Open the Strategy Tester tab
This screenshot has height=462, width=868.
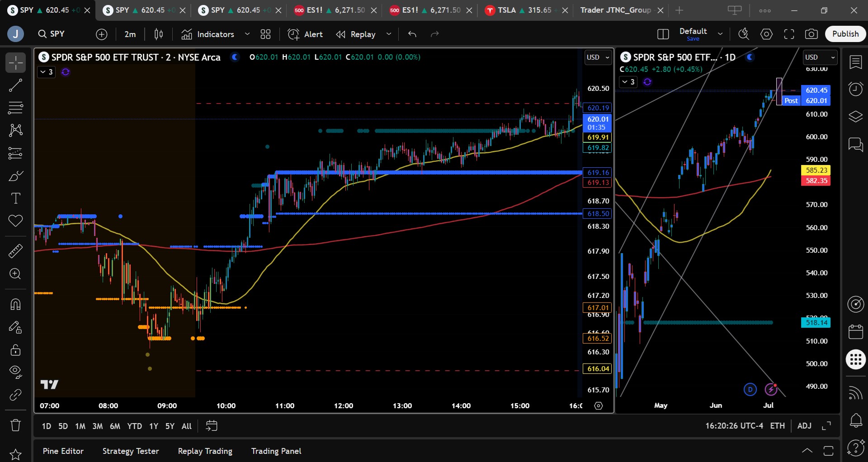(131, 451)
